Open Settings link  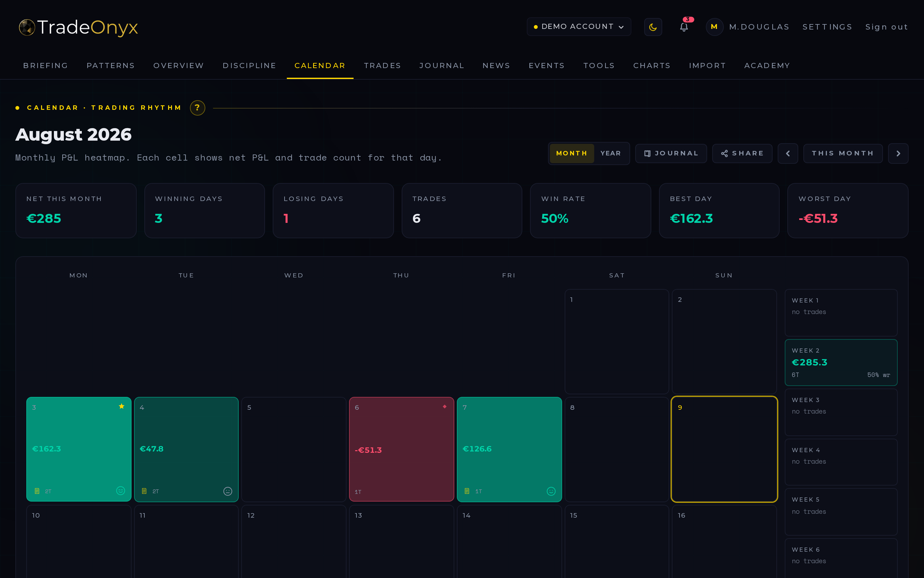[x=827, y=27]
